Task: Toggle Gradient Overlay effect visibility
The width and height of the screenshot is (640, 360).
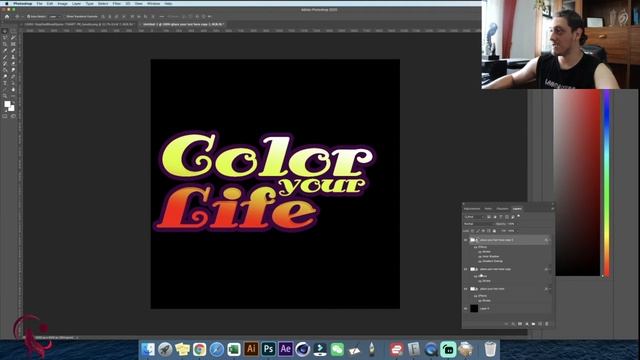Action: [480, 261]
